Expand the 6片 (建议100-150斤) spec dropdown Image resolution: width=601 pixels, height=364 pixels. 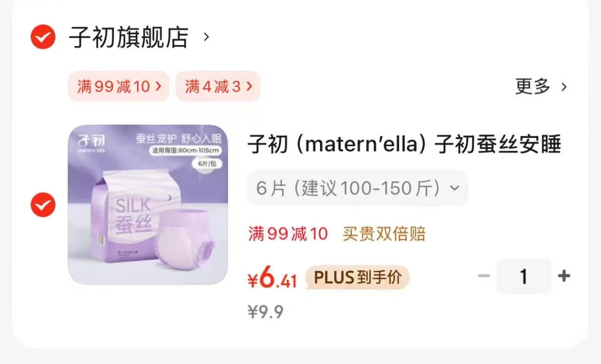point(357,188)
